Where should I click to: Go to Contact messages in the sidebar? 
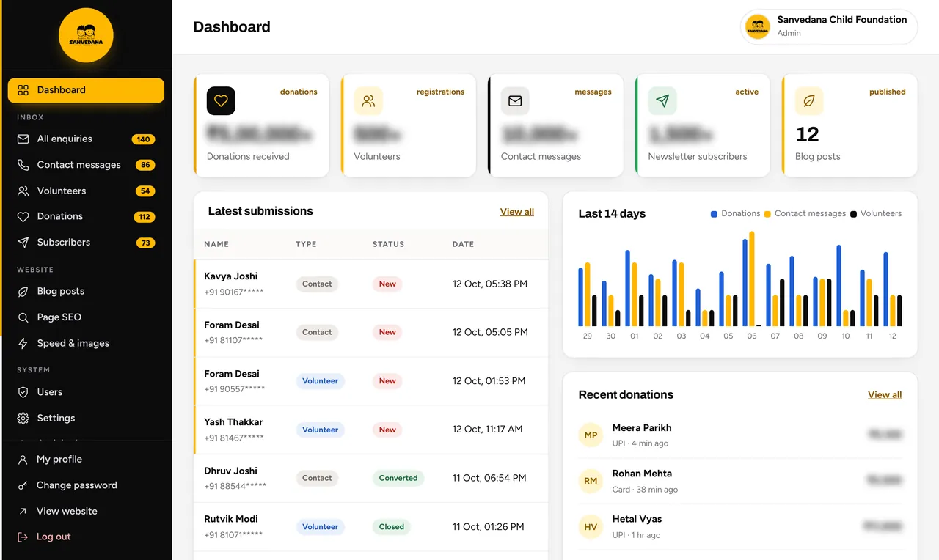[86, 165]
